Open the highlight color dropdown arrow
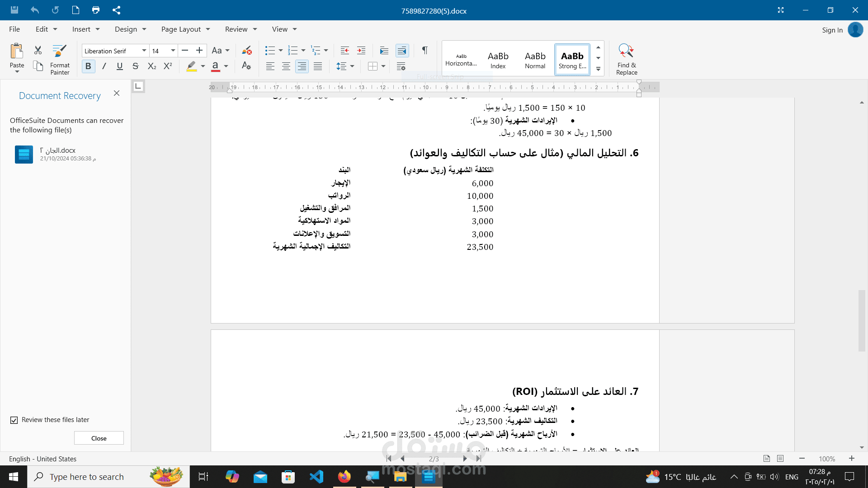This screenshot has width=868, height=488. click(203, 66)
